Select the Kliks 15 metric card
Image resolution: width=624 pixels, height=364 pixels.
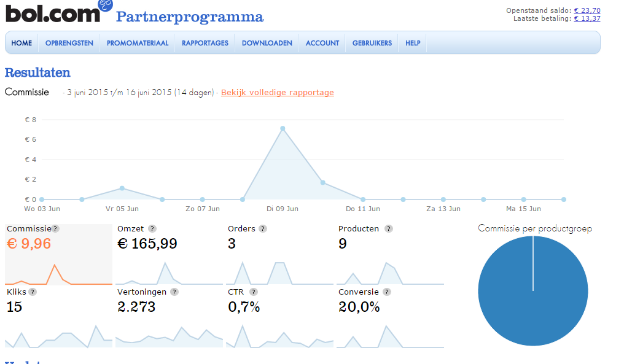tap(58, 317)
